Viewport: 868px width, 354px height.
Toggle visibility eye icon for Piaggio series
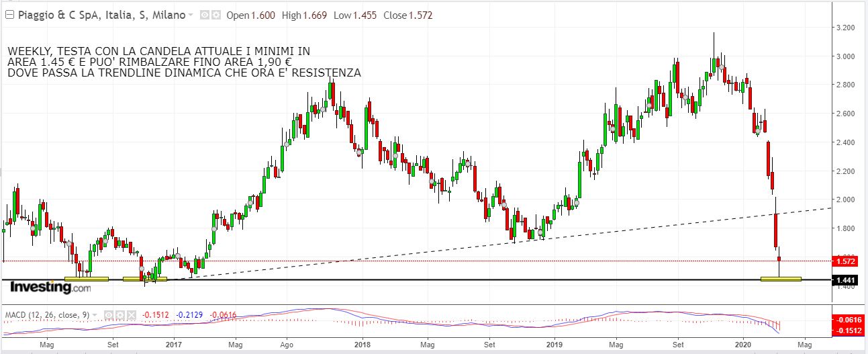point(205,15)
